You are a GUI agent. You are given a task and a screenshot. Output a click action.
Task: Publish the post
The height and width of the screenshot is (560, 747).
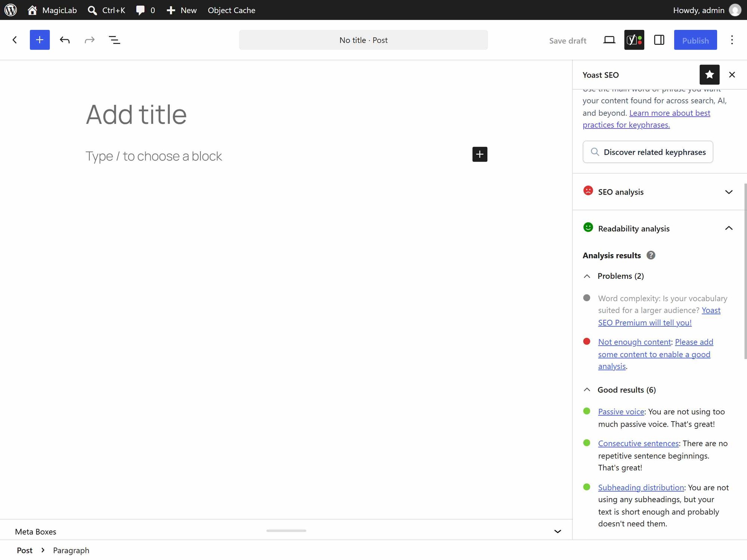pos(695,40)
